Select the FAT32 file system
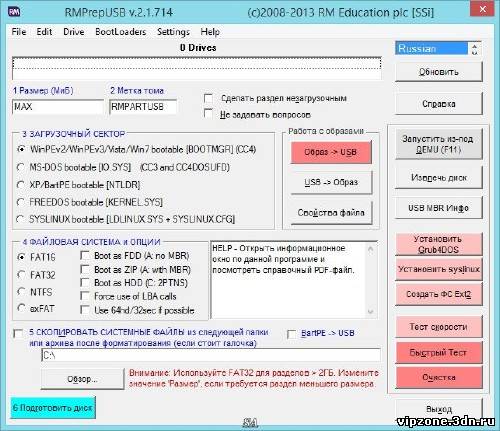The width and height of the screenshot is (500, 431). point(22,275)
